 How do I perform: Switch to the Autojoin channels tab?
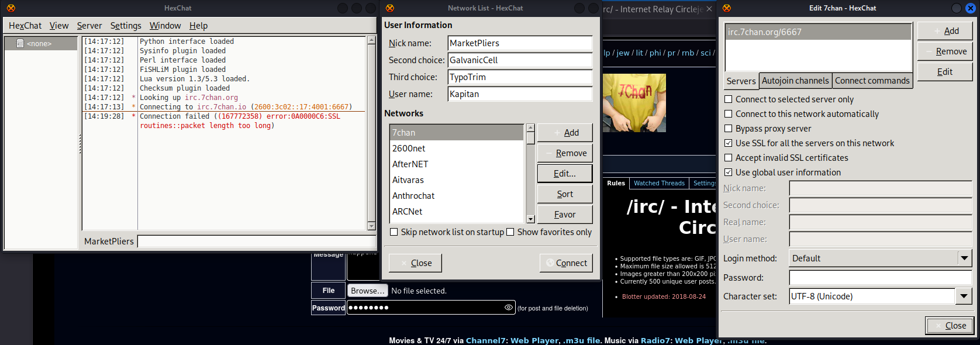click(795, 81)
